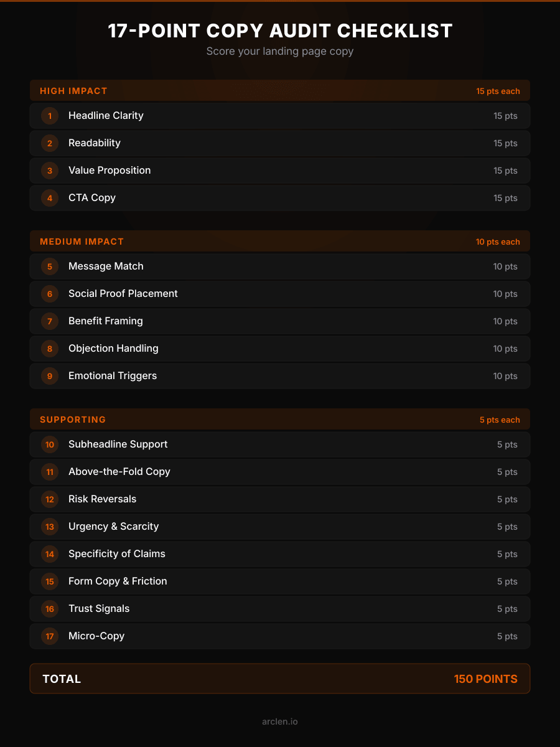Image resolution: width=560 pixels, height=747 pixels.
Task: Select the Risk Reversals row
Action: pyautogui.click(x=280, y=499)
